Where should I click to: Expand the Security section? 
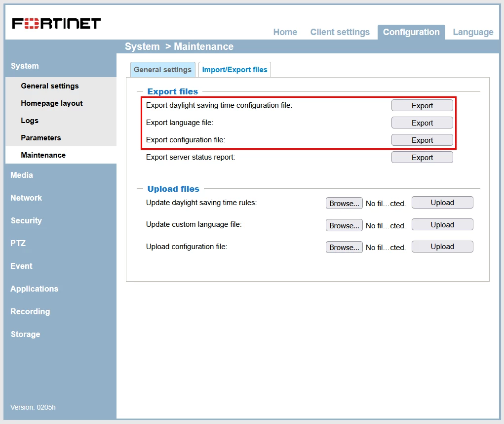point(26,221)
